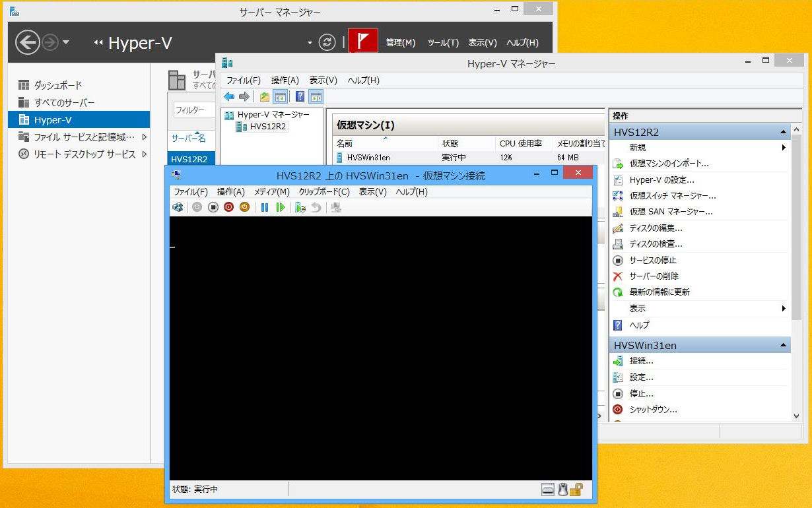Open navigation history dropdown in Server Manager
The image size is (812, 508).
[65, 43]
